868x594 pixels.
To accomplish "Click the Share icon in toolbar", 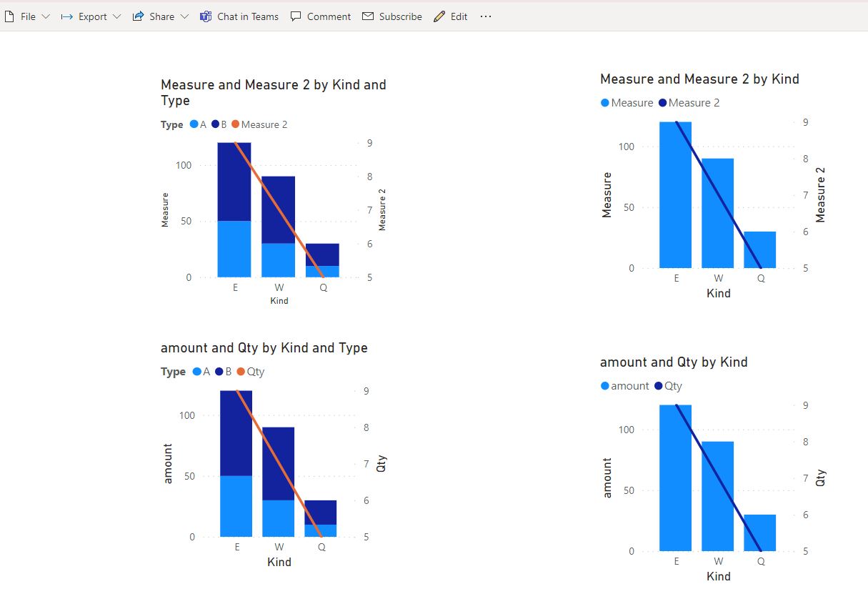I will point(139,16).
